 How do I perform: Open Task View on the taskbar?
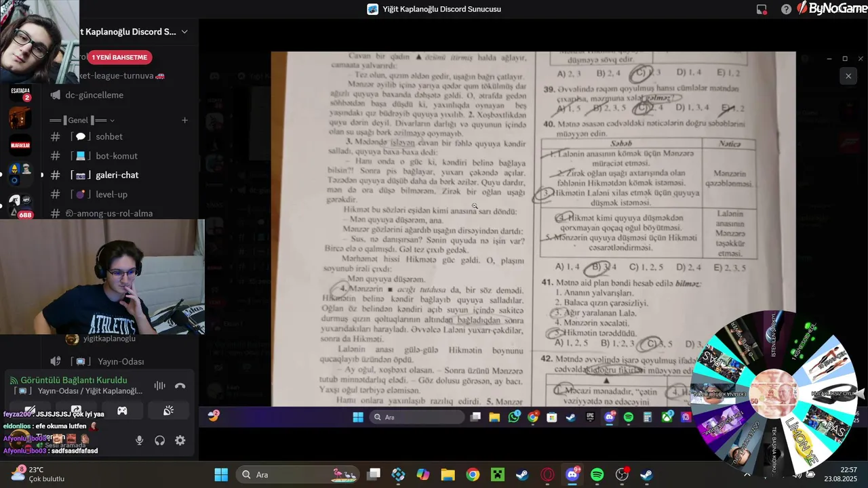[x=374, y=474]
